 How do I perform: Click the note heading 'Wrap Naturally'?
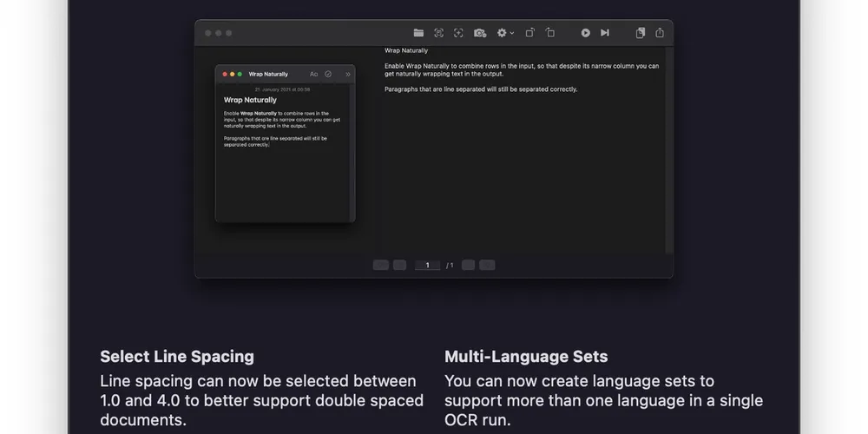[250, 100]
